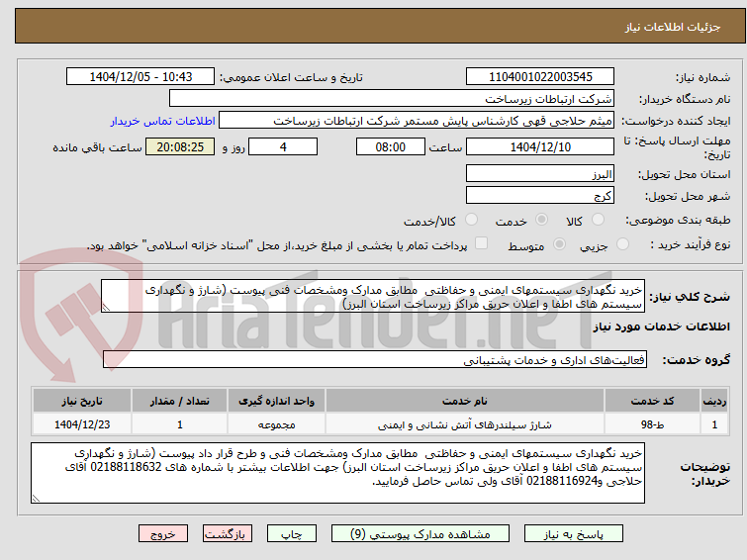Image resolution: width=747 pixels, height=560 pixels.
Task: Click the remaining time field 20:08:25
Action: 180,146
